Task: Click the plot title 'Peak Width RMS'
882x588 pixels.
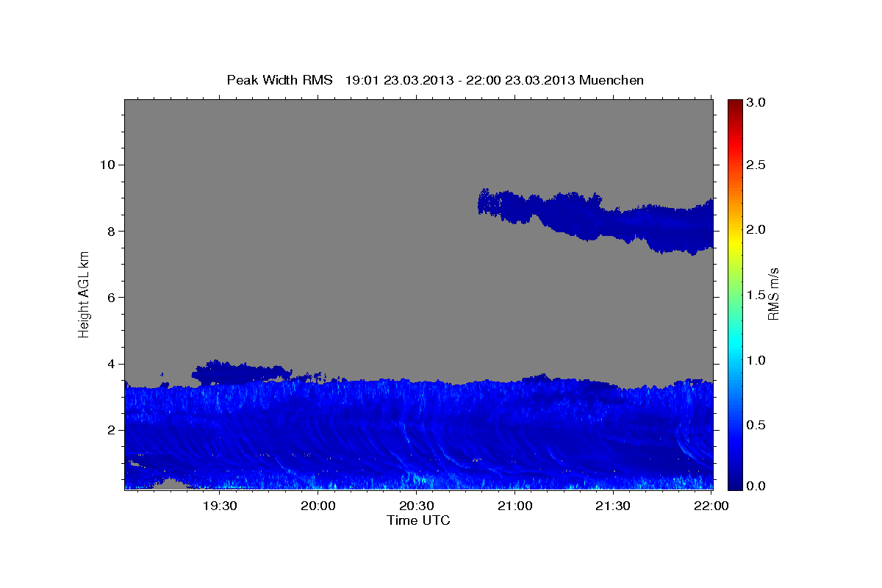Action: pos(280,79)
